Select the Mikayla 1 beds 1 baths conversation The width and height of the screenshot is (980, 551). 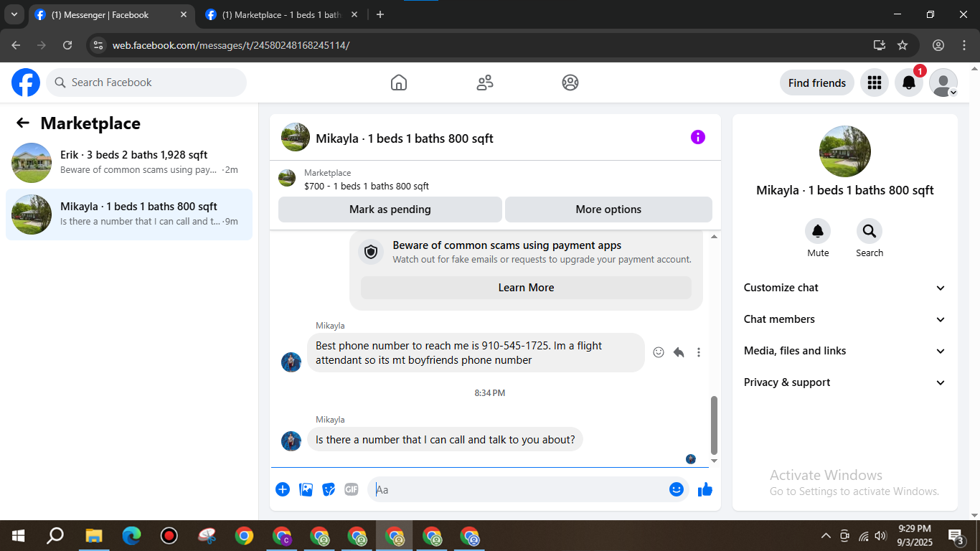[x=129, y=215]
